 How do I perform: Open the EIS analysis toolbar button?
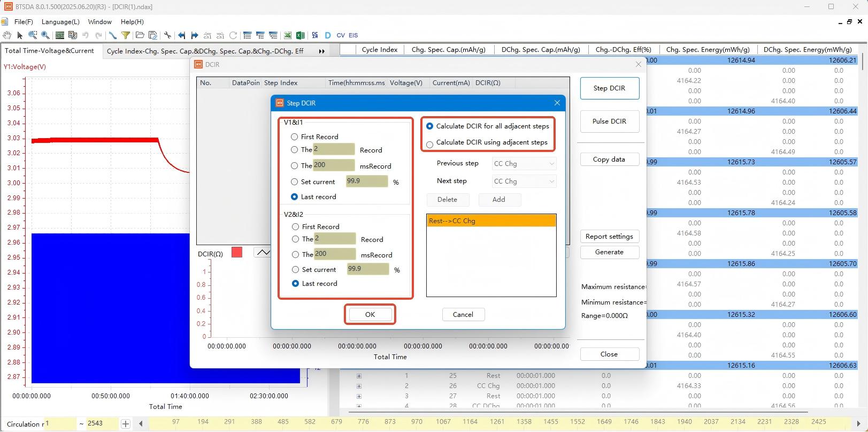pyautogui.click(x=353, y=35)
